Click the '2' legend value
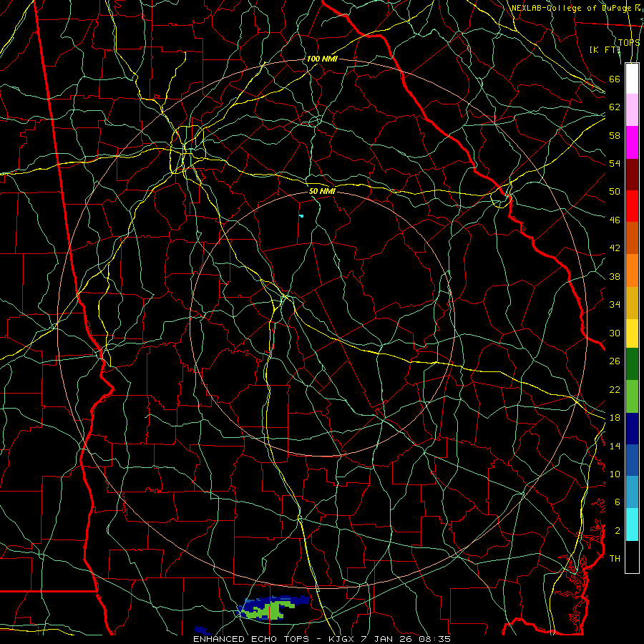The height and width of the screenshot is (644, 644). 617,530
